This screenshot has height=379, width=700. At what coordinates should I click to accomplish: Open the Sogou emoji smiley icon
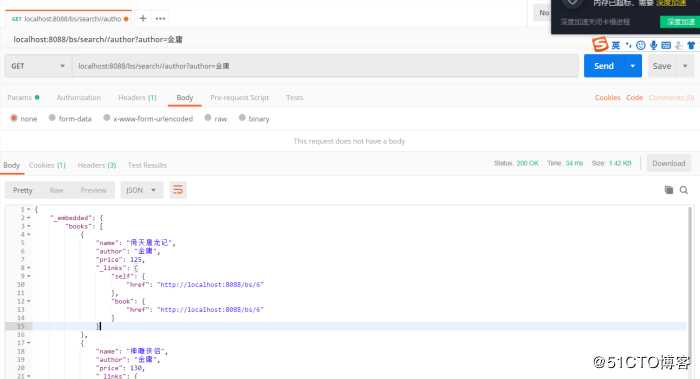641,45
